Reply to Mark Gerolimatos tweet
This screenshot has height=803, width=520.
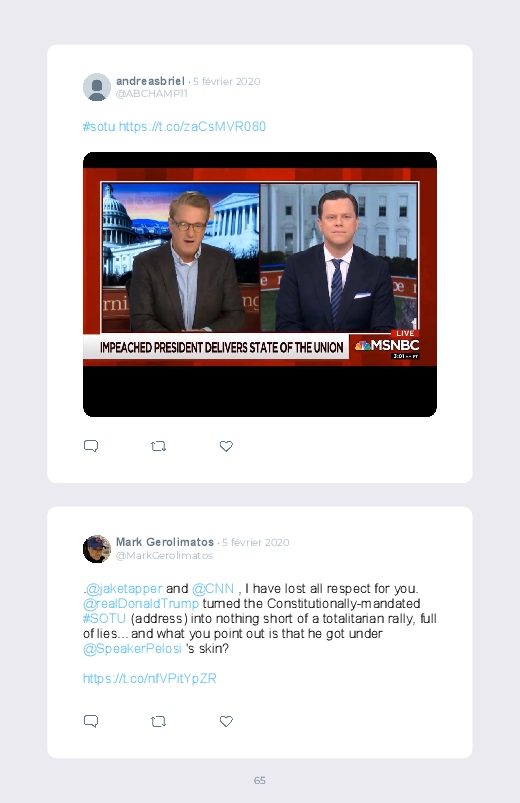pos(91,721)
